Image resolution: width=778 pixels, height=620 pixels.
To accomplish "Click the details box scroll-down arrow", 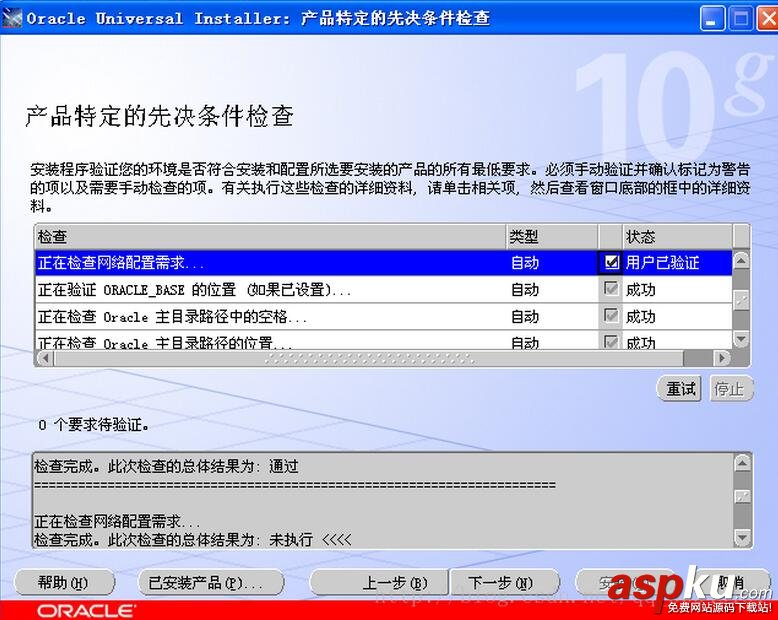I will [742, 538].
